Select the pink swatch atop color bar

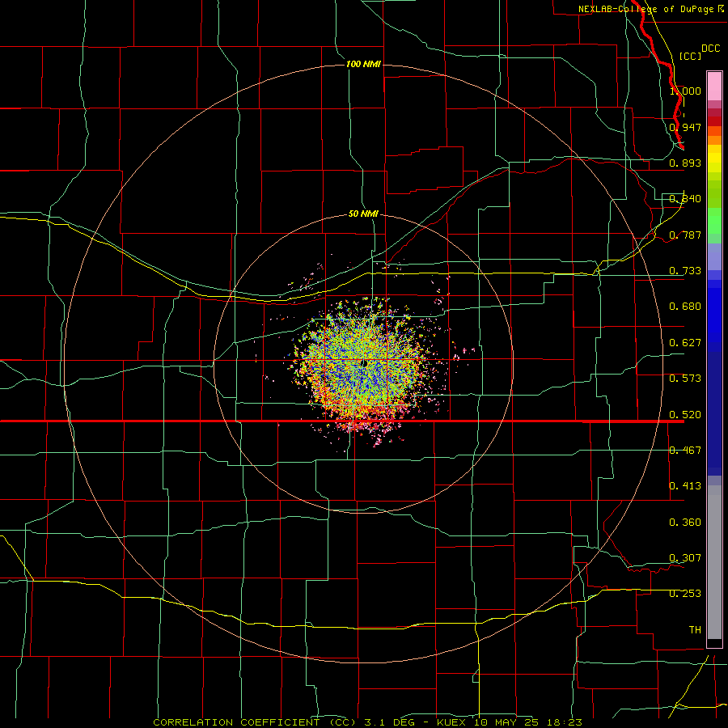pos(714,87)
